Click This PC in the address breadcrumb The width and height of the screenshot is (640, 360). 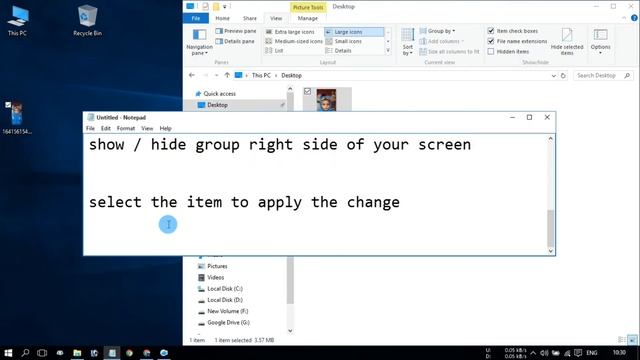tap(261, 76)
